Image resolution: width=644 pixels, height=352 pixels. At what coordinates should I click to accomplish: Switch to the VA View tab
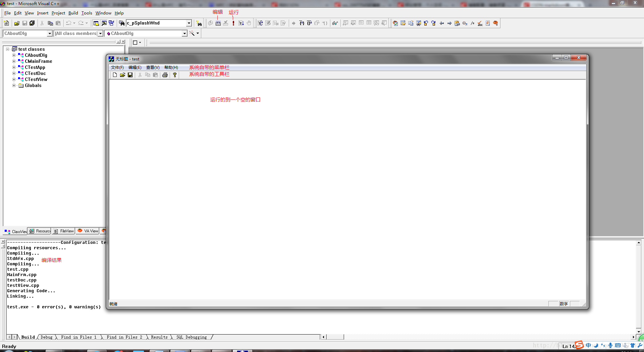point(88,231)
